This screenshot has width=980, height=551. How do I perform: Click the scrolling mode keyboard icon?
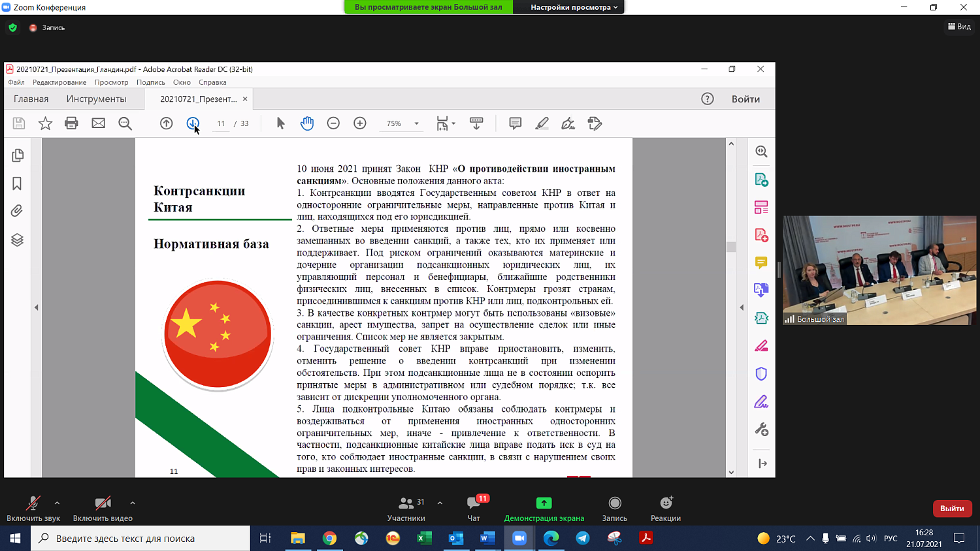(476, 123)
